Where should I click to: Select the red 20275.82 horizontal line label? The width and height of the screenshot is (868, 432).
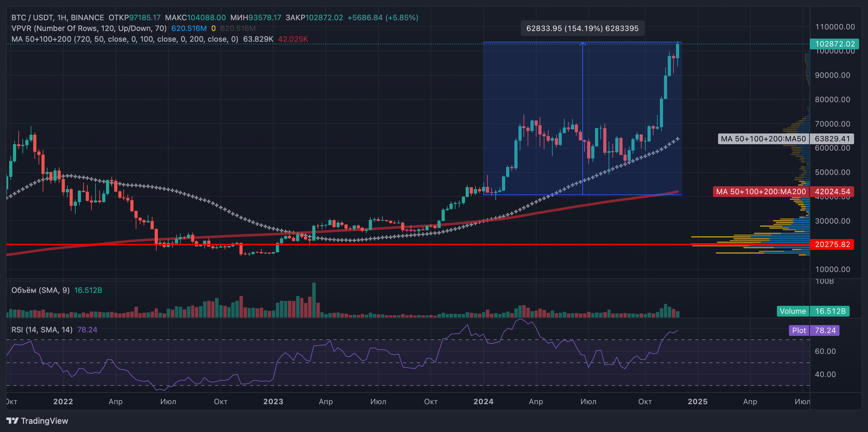point(832,244)
